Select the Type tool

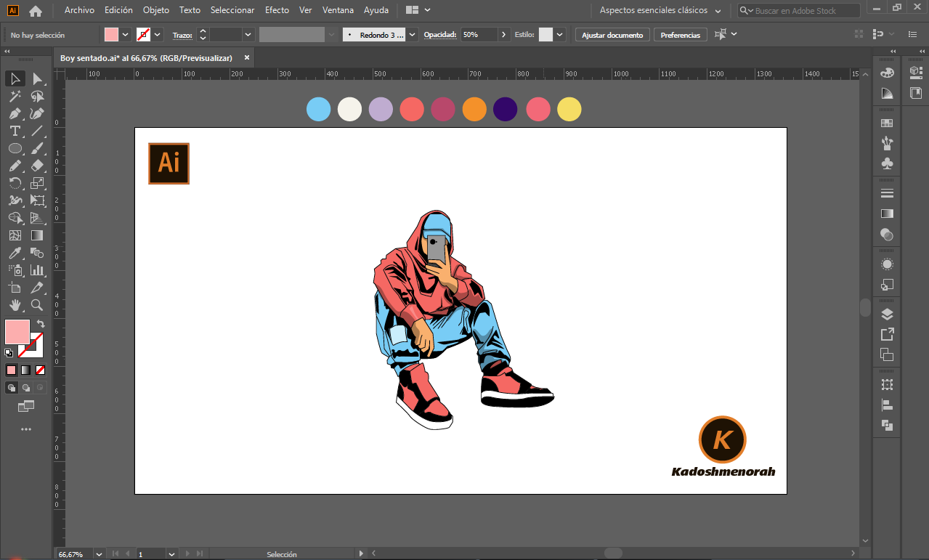point(15,131)
